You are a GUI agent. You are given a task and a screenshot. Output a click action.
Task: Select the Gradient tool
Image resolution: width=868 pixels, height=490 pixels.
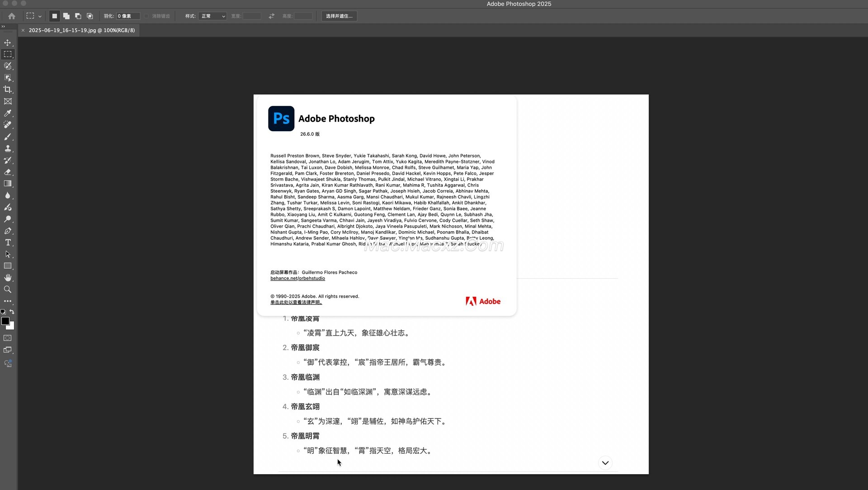pyautogui.click(x=8, y=184)
